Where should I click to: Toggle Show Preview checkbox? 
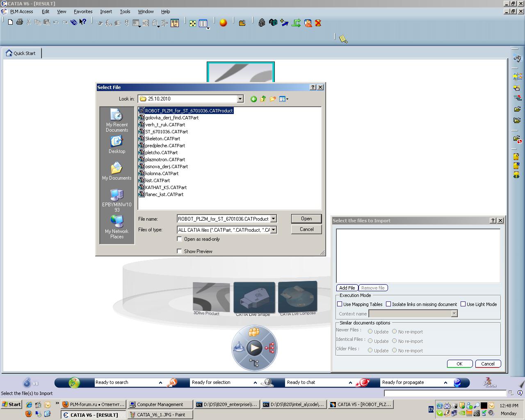pyautogui.click(x=179, y=251)
